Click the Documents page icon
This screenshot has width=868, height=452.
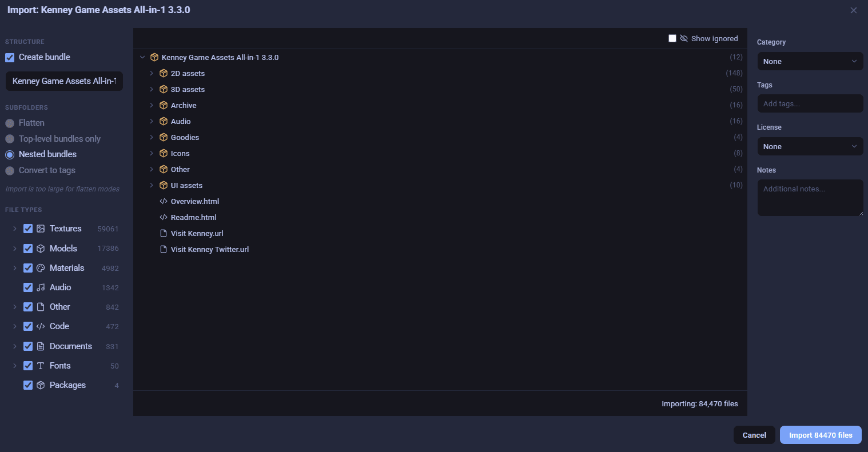coord(40,346)
